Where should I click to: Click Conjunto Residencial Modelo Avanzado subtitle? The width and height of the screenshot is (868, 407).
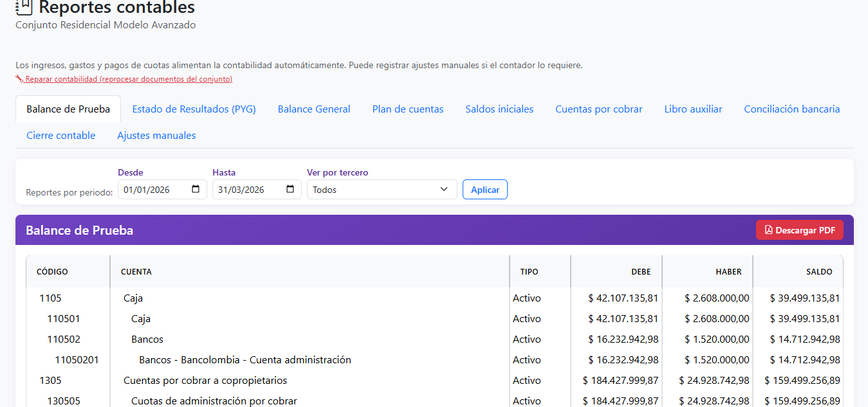(x=106, y=25)
